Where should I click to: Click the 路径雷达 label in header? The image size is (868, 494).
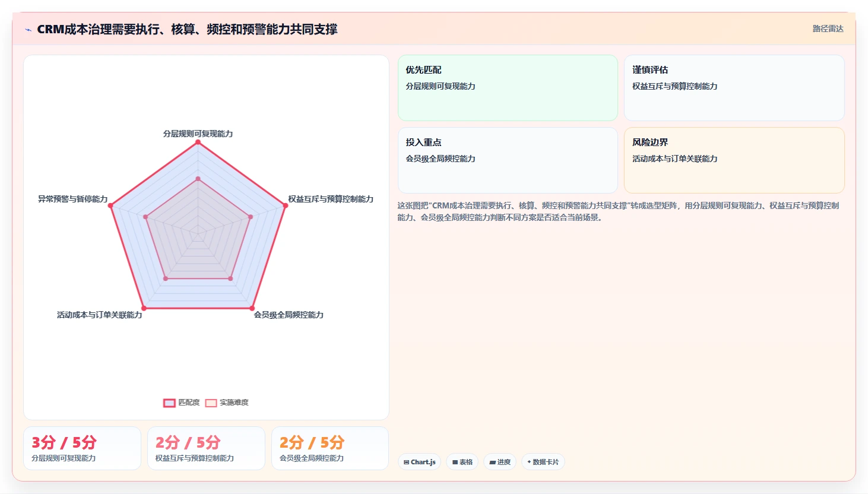pyautogui.click(x=828, y=28)
